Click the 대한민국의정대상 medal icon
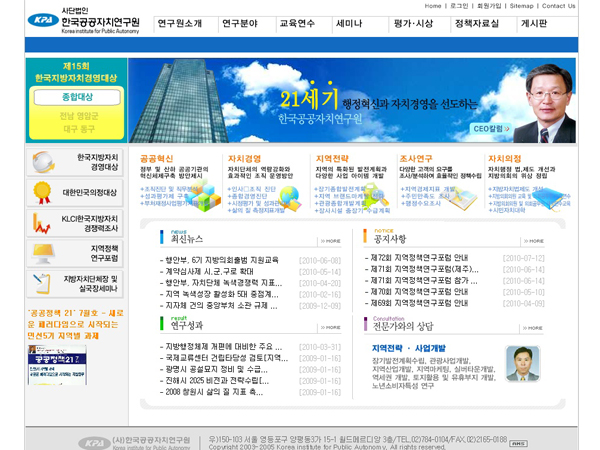The width and height of the screenshot is (600, 450). click(x=42, y=192)
